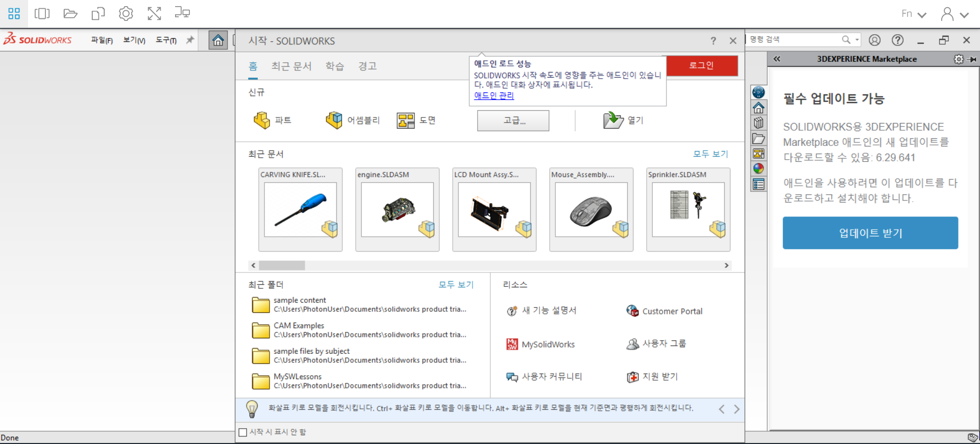
Task: Open the CARVING KNIFE thumbnail
Action: pyautogui.click(x=300, y=210)
